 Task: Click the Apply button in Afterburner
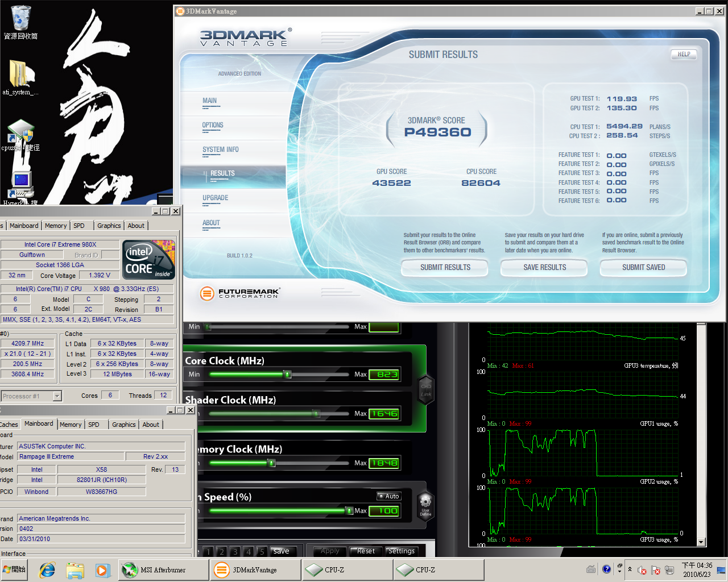click(330, 551)
